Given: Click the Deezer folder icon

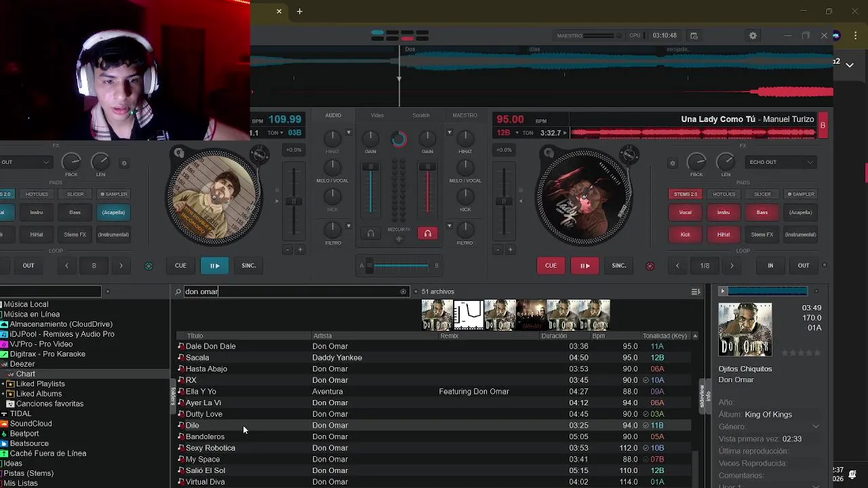Looking at the screenshot, I should 5,364.
